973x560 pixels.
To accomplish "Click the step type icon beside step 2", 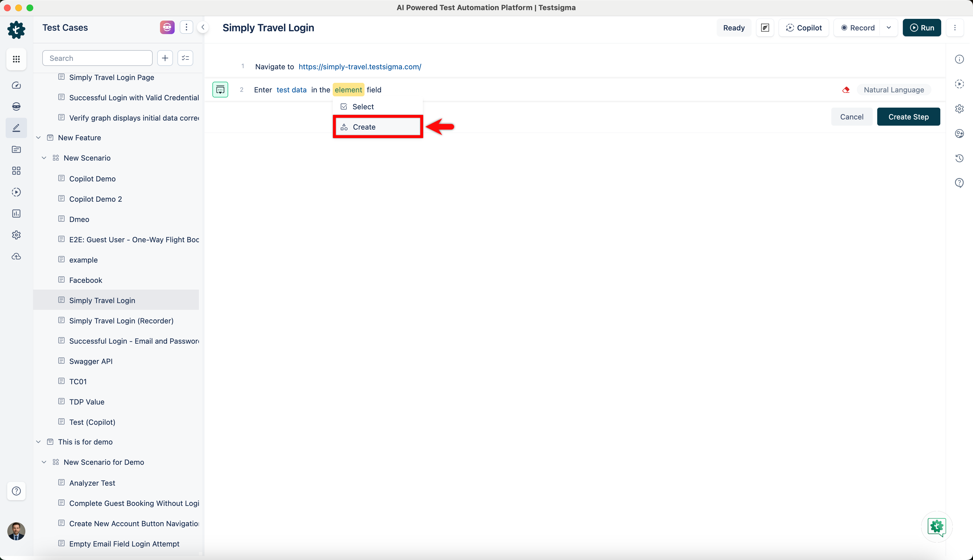I will [x=220, y=90].
